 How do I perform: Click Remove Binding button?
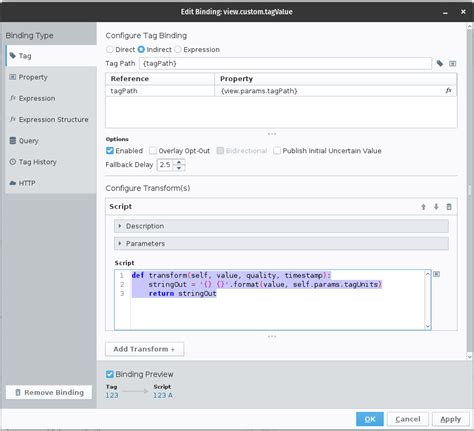click(x=49, y=392)
